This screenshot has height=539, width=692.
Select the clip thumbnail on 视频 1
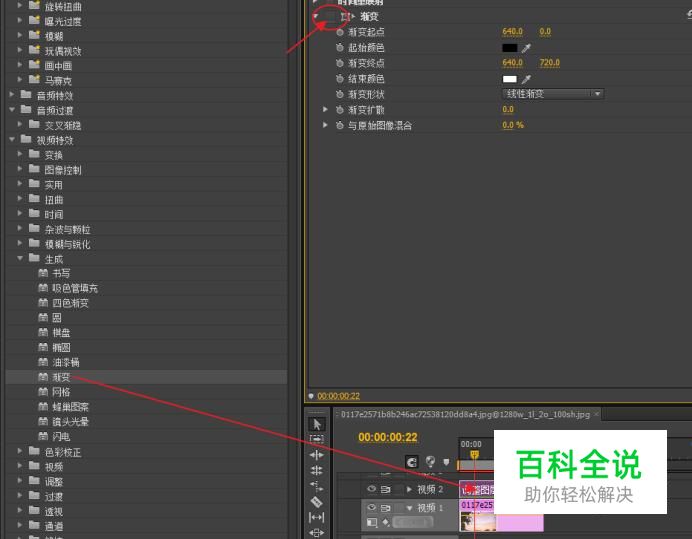point(478,523)
